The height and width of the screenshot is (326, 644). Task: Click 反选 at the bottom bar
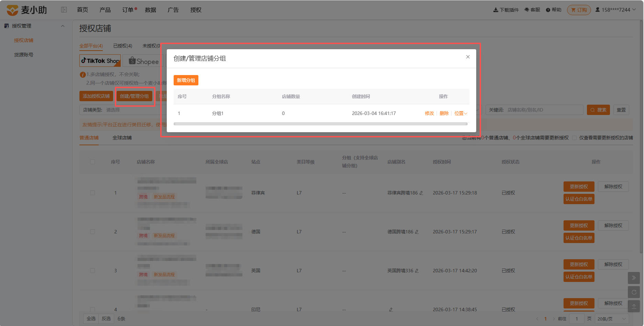tap(106, 319)
